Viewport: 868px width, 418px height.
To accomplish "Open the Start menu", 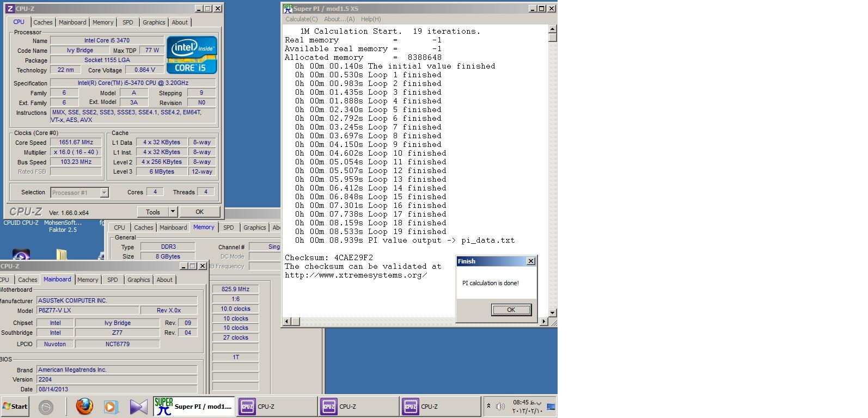I will click(15, 407).
